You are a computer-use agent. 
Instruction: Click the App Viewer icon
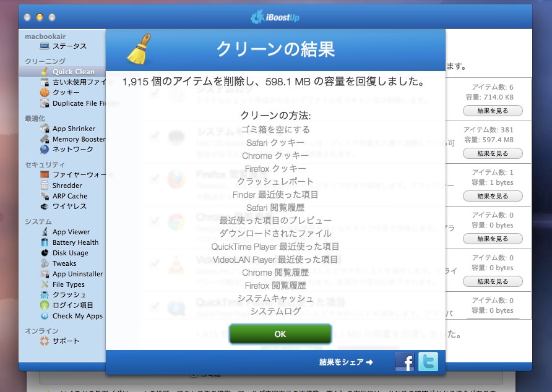pyautogui.click(x=45, y=232)
